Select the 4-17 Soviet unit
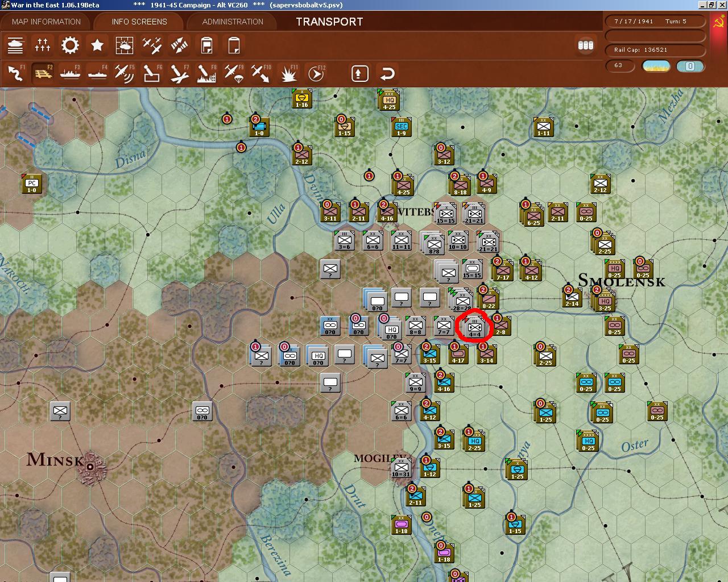 [458, 354]
